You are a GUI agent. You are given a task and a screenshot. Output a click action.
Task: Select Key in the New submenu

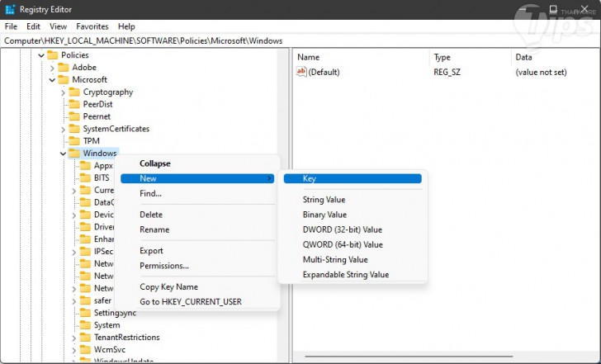click(353, 178)
